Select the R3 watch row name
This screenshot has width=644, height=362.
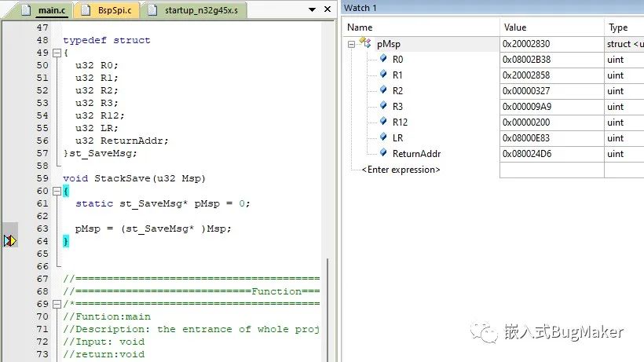[x=397, y=107]
